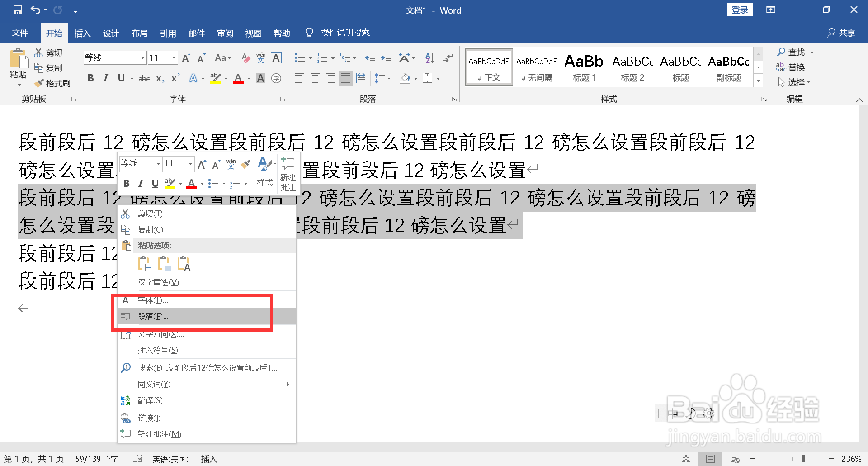Click the Center alignment icon in ribbon
Screen dimensions: 868x466
(315, 79)
